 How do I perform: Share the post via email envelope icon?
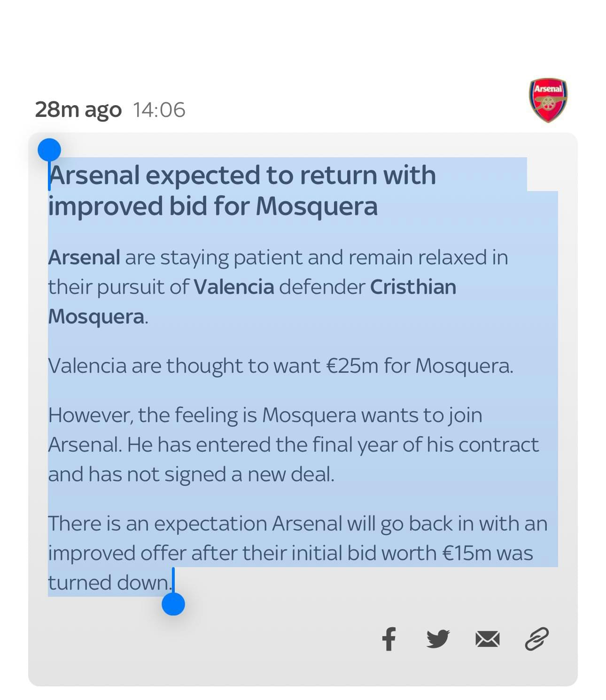coord(487,639)
